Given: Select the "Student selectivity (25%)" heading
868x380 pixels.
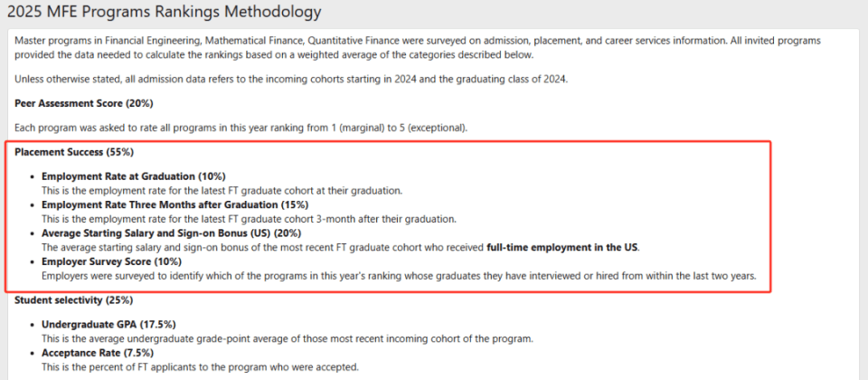Looking at the screenshot, I should point(73,299).
